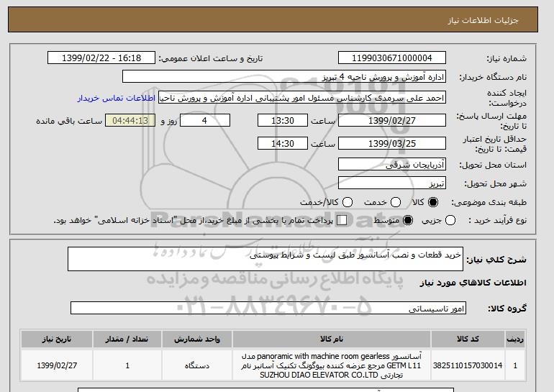This screenshot has height=392, width=554.
Task: Choose the متوسط purchase process option
Action: 408,220
